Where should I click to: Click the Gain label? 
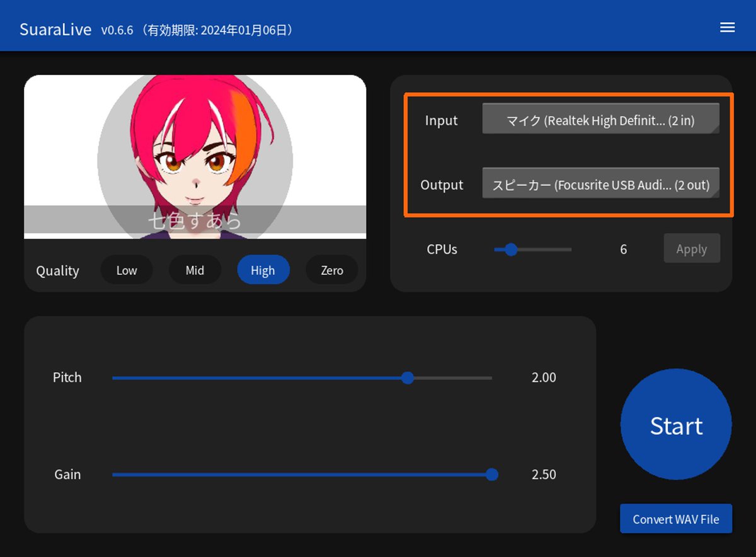pos(67,474)
